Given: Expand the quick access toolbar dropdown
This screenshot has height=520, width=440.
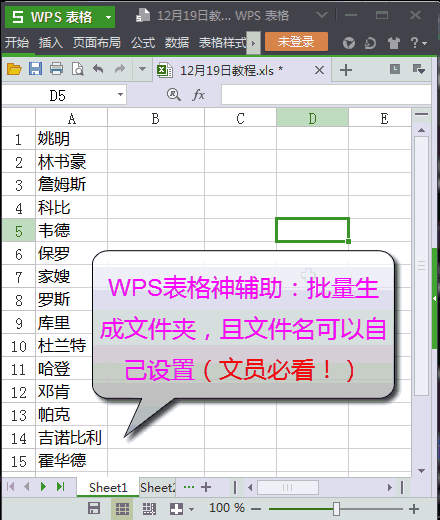Looking at the screenshot, I should 142,69.
